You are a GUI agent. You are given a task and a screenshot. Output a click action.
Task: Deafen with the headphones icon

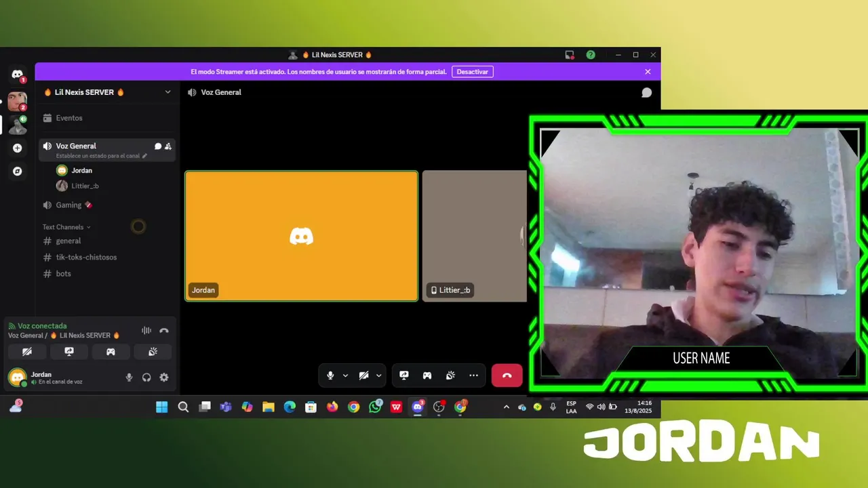click(x=146, y=378)
